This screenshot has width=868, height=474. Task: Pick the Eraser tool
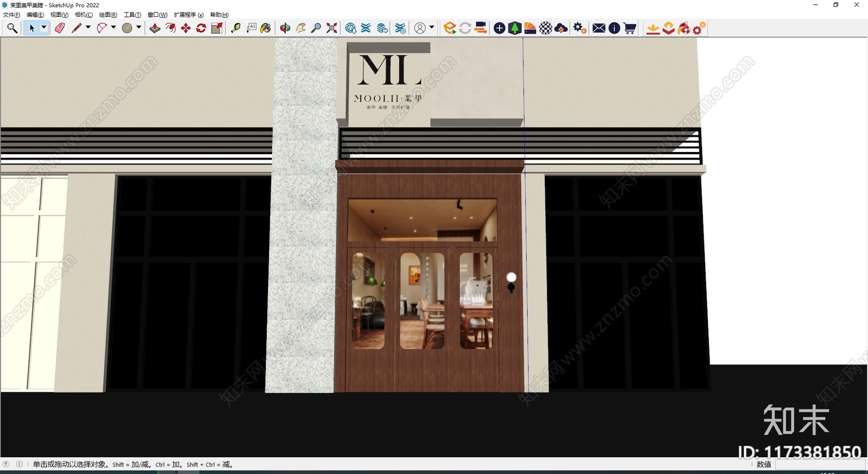click(x=60, y=28)
